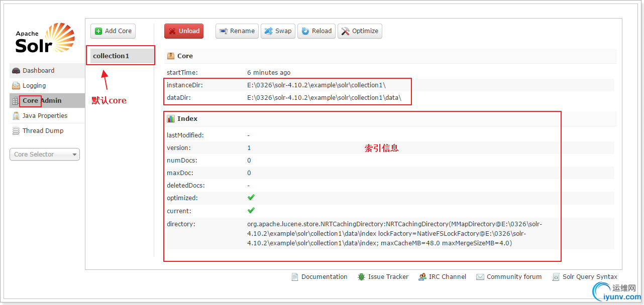Click the version value 1
Screen dimensions: 644x305
tap(249, 148)
